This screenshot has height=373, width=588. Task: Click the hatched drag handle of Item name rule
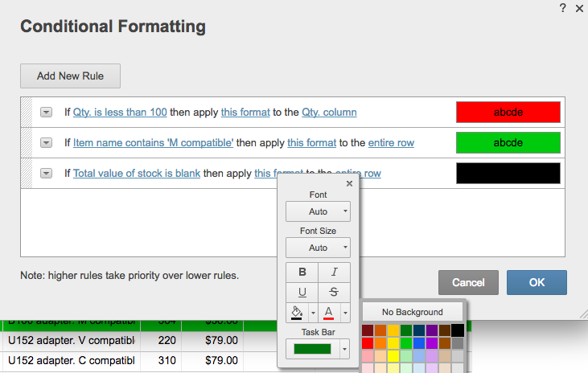pyautogui.click(x=27, y=143)
